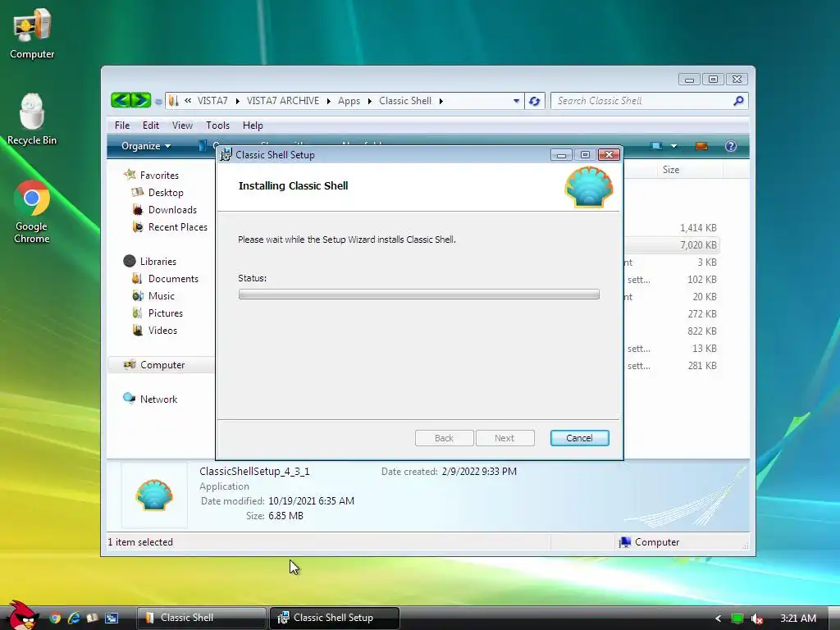Click the 7,020 KB size cell
Image resolution: width=840 pixels, height=630 pixels.
(x=698, y=244)
